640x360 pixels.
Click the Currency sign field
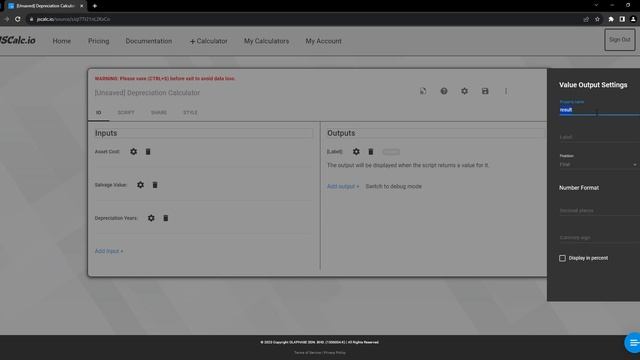599,238
